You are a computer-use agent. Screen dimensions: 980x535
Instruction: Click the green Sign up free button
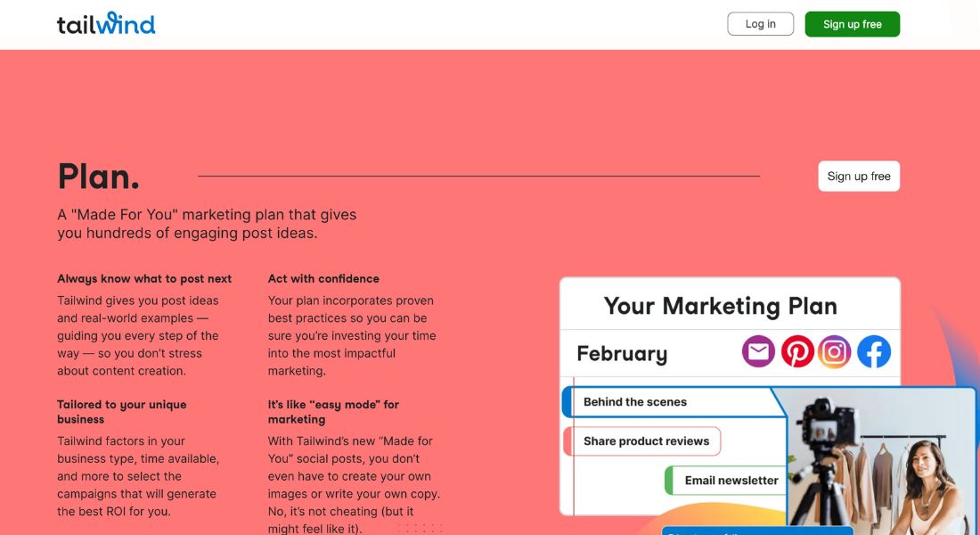pos(852,24)
